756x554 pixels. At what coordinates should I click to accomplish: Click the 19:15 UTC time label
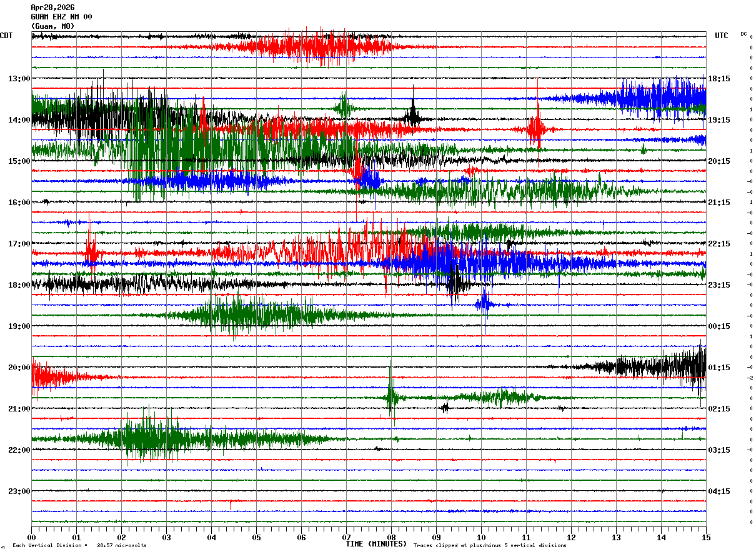click(x=719, y=120)
